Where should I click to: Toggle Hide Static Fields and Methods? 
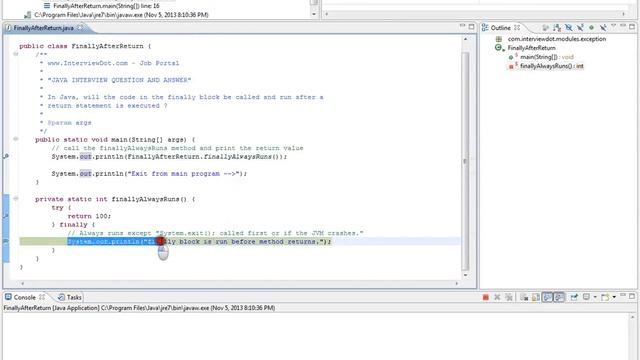pos(580,28)
